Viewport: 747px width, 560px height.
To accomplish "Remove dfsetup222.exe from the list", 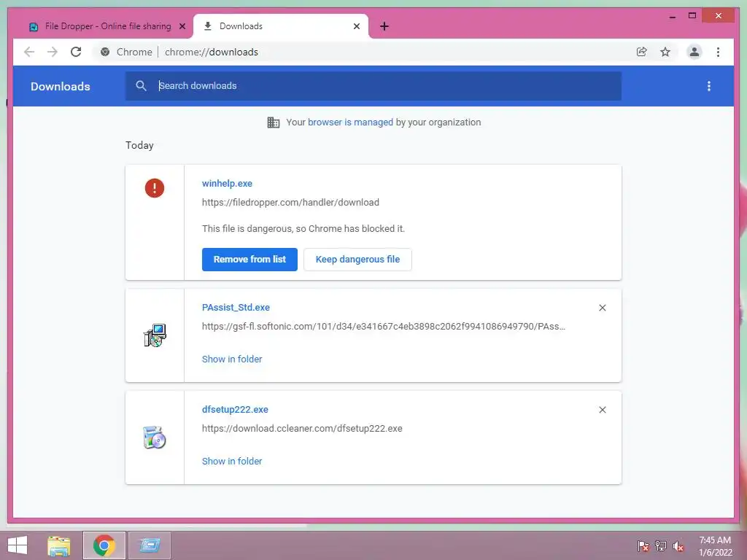I will pos(602,410).
